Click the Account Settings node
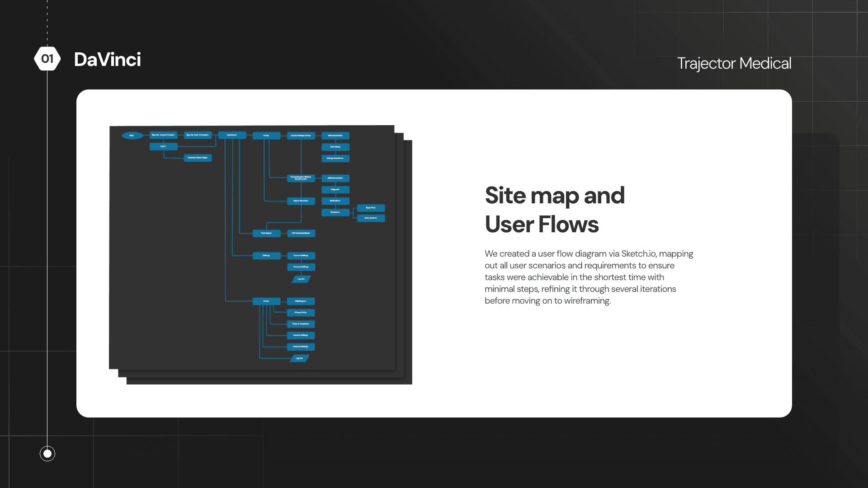Image resolution: width=868 pixels, height=488 pixels. (301, 256)
